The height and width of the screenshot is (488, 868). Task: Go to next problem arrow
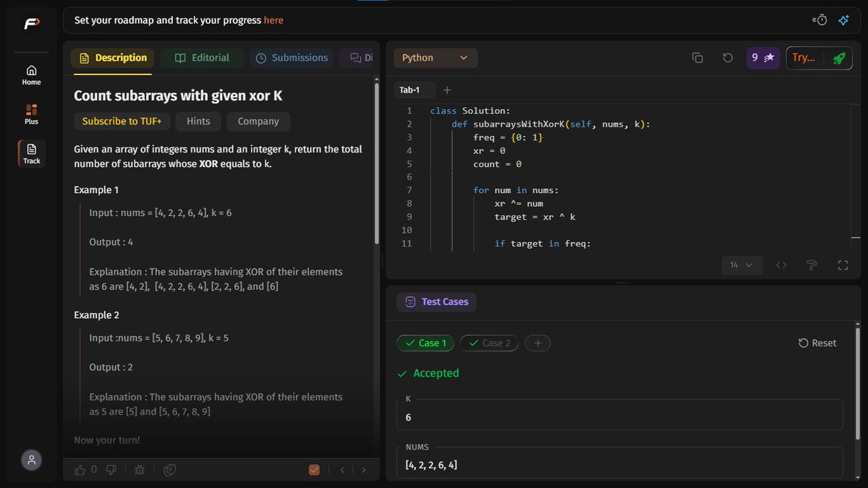click(x=363, y=470)
